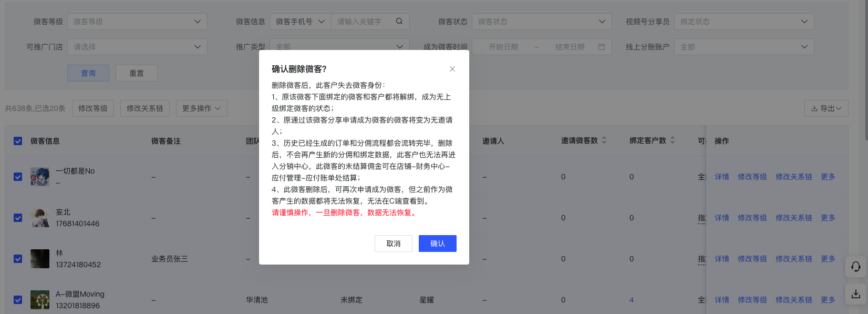Click the 星耀 cell in last row
The image size is (868, 314).
tap(427, 300)
